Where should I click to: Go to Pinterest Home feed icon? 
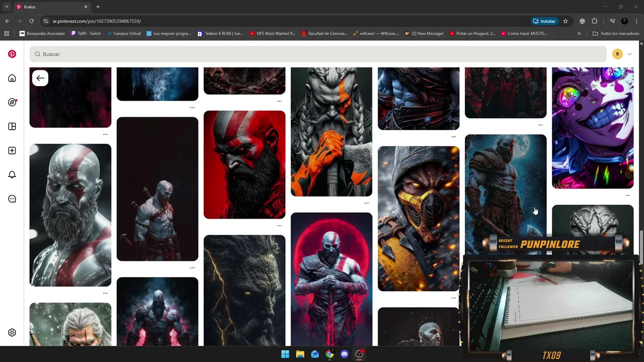[x=12, y=78]
